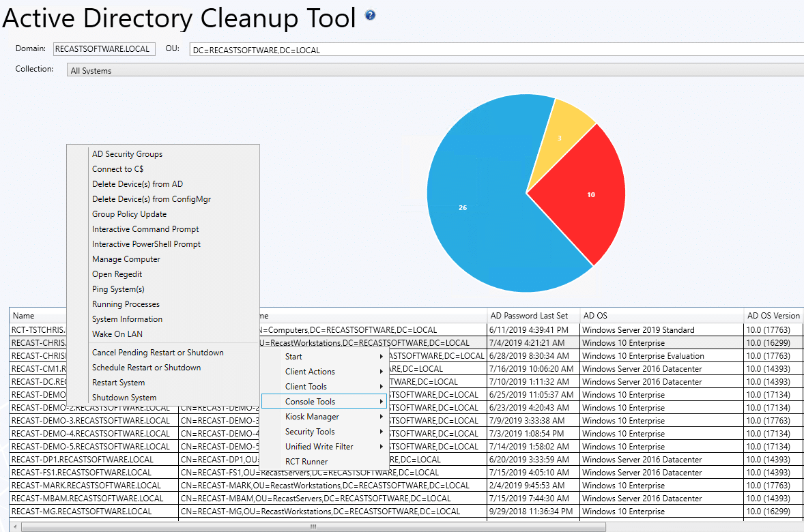Launch Open Regedit

pos(115,274)
